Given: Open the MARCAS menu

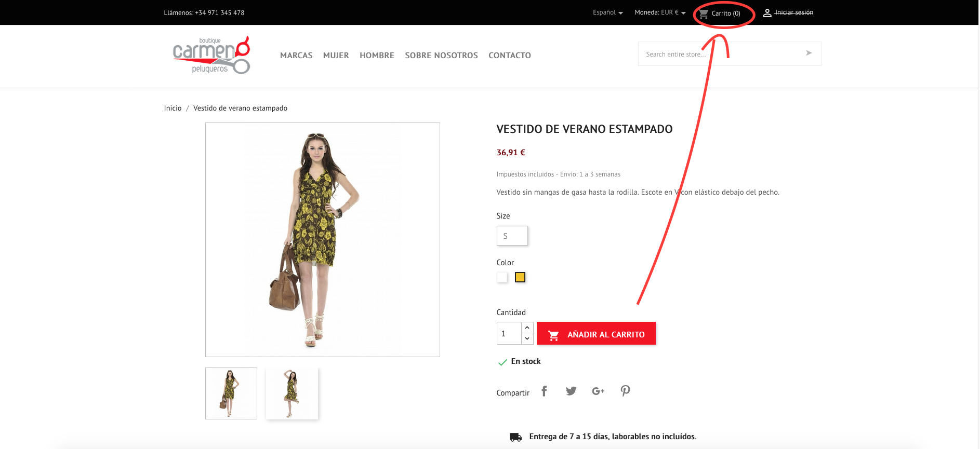Looking at the screenshot, I should pos(296,56).
